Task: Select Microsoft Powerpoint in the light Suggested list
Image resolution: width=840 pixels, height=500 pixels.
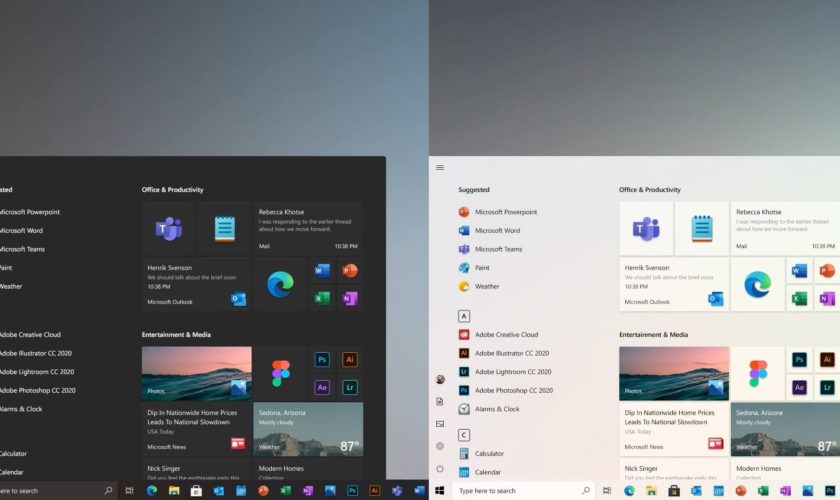Action: [505, 212]
